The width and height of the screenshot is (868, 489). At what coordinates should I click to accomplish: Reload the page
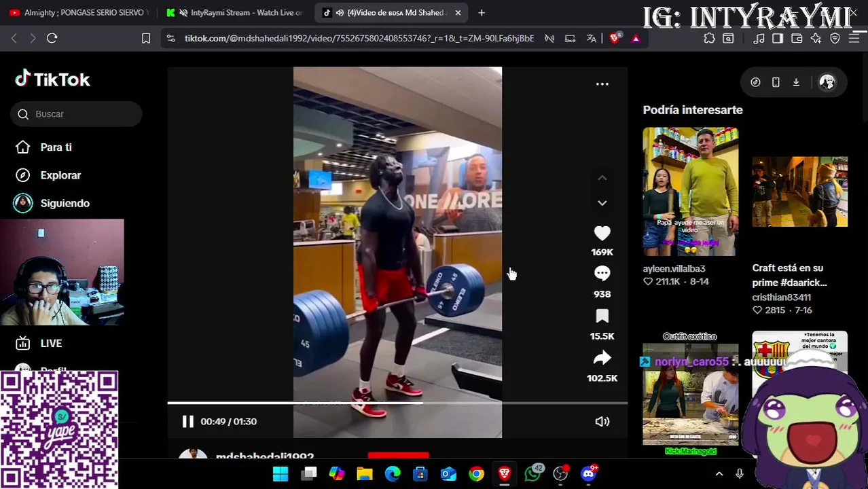tap(52, 39)
